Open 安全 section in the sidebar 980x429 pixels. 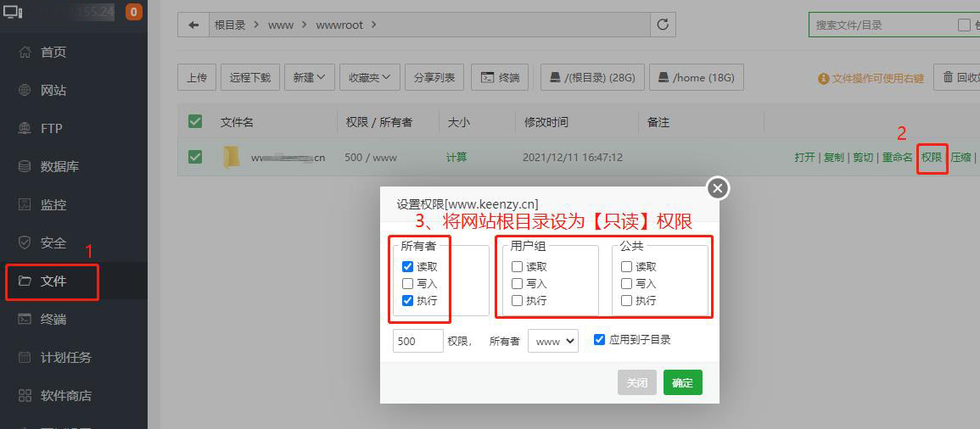point(53,243)
